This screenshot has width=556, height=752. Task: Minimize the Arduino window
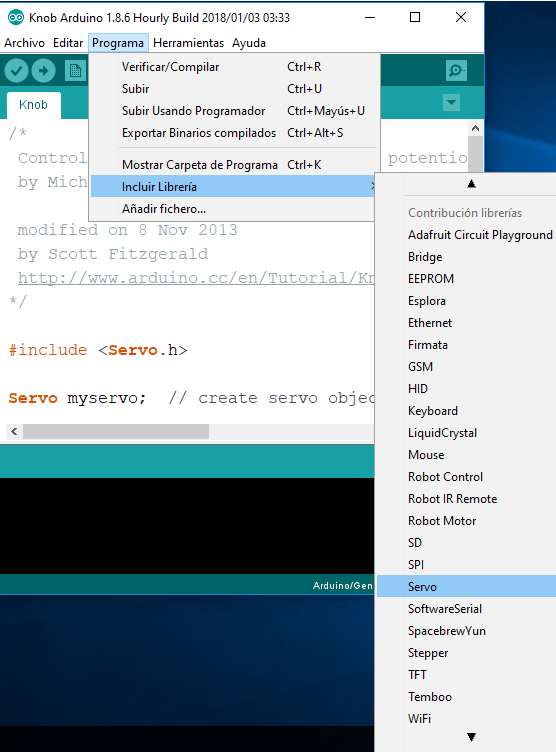pos(370,18)
